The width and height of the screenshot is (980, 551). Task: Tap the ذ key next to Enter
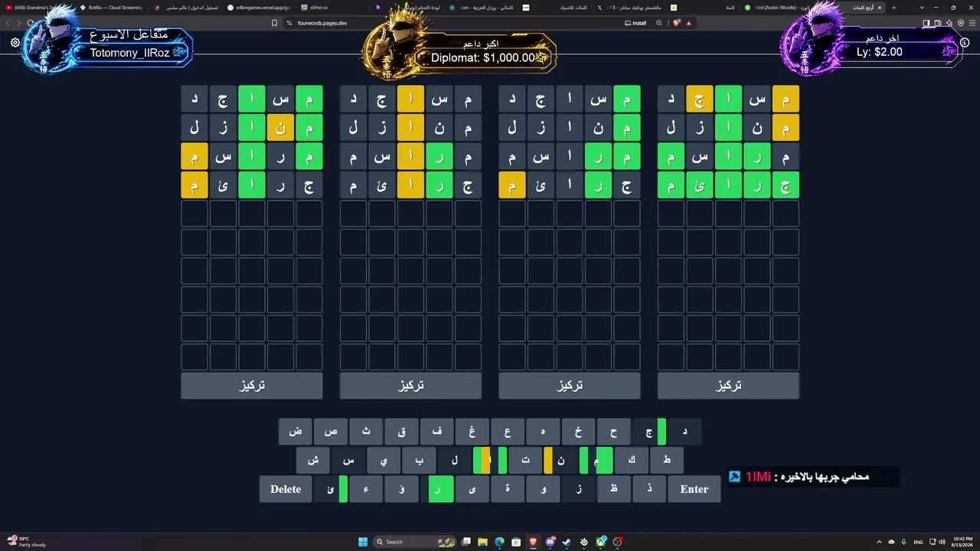[649, 489]
